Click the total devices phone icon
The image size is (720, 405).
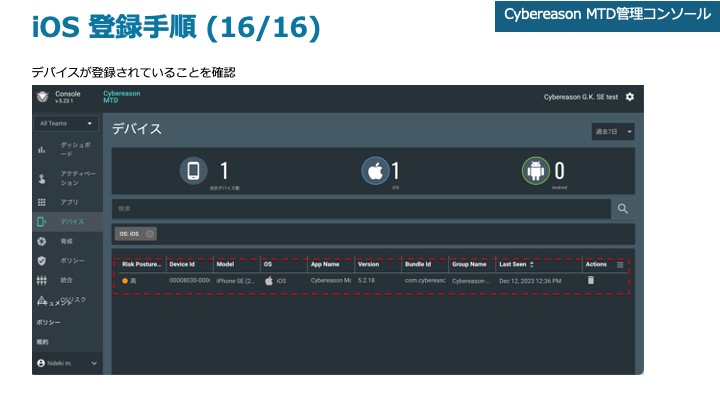click(193, 171)
